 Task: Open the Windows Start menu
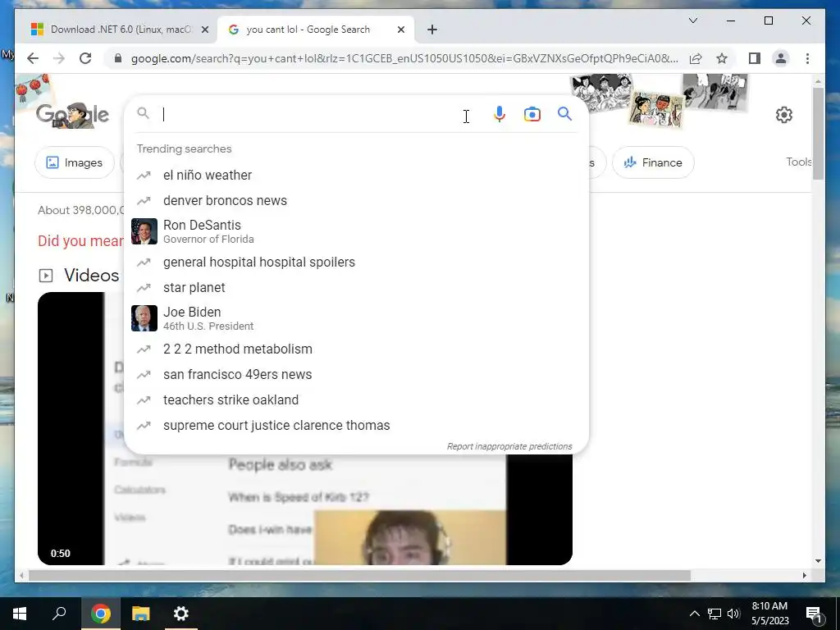tap(20, 614)
